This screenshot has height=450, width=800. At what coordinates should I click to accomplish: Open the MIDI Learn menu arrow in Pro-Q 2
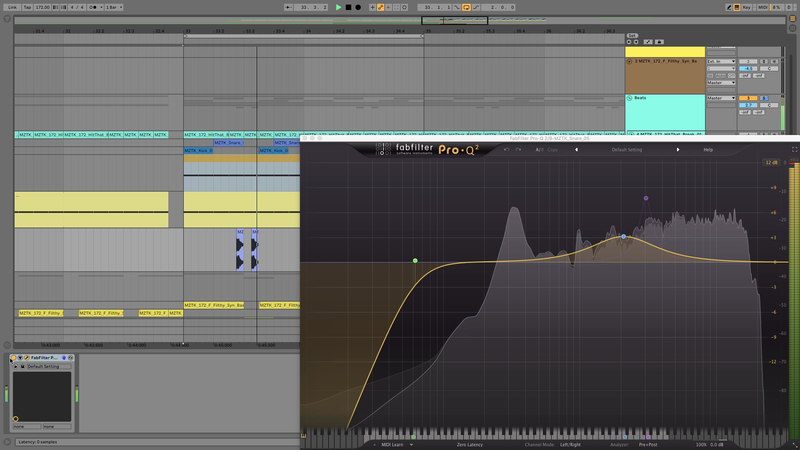411,444
